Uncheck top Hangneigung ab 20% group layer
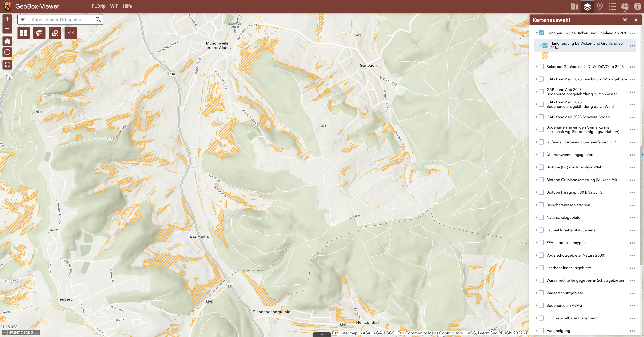The width and height of the screenshot is (644, 337). (x=541, y=33)
